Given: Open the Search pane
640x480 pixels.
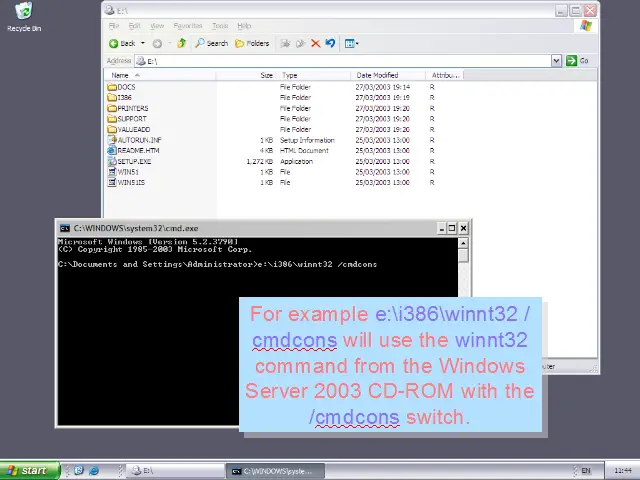Looking at the screenshot, I should (212, 43).
